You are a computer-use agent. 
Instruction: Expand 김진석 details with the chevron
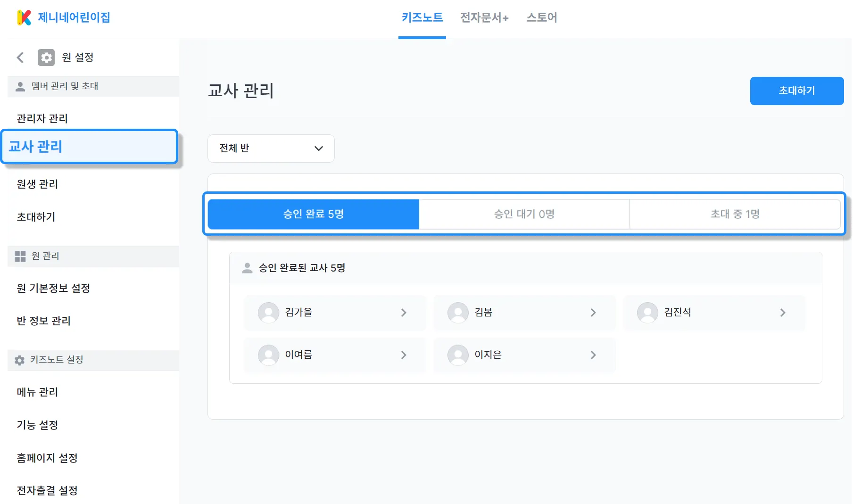(x=783, y=313)
